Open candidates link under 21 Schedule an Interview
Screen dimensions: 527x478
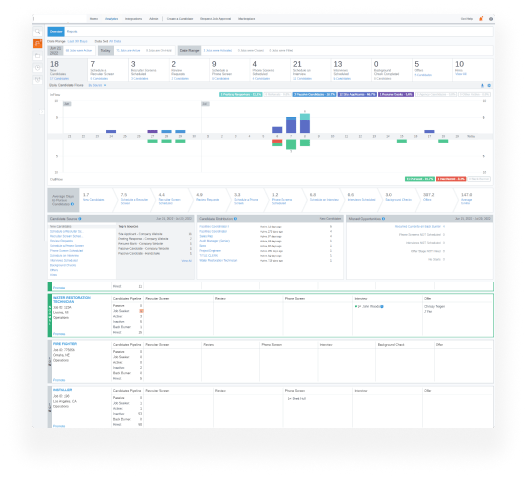click(x=302, y=79)
